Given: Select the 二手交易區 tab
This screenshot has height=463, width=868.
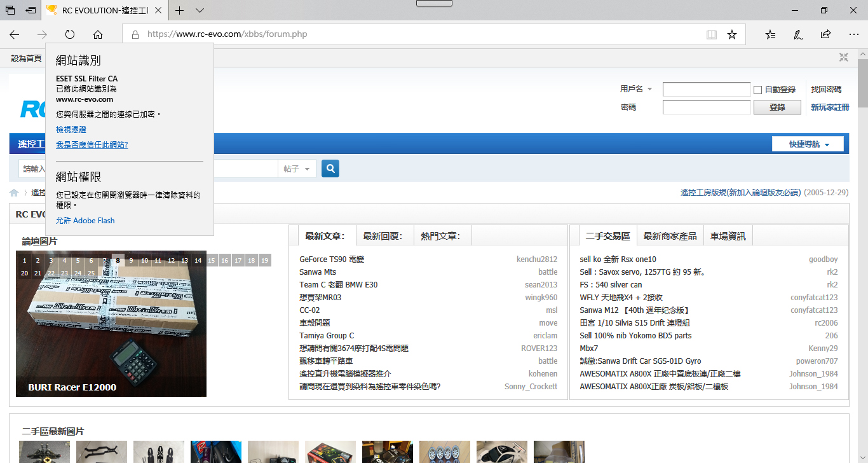Looking at the screenshot, I should [x=607, y=236].
